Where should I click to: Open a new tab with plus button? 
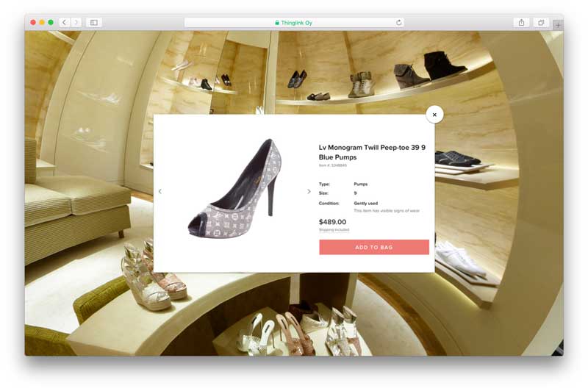coord(558,24)
